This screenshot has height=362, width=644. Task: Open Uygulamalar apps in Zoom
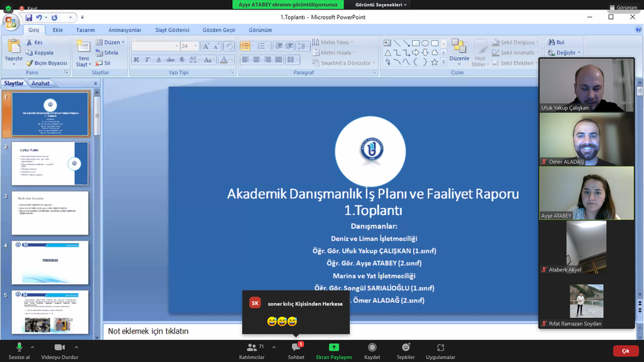click(x=440, y=351)
